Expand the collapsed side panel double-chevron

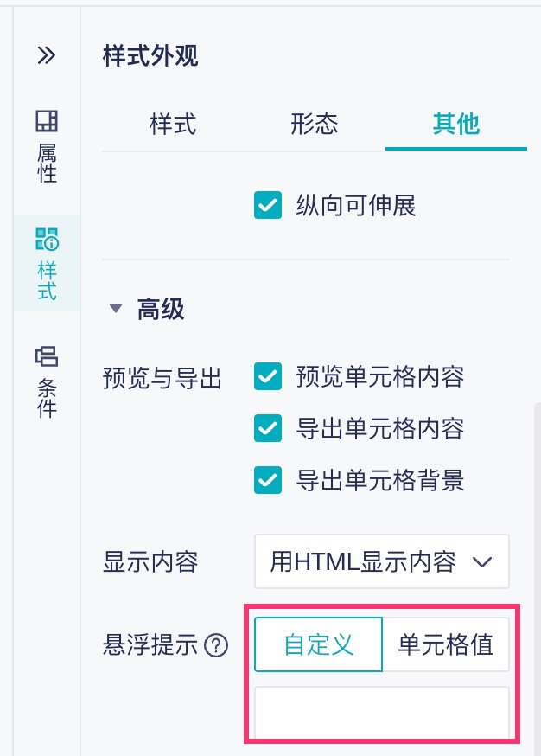(47, 56)
